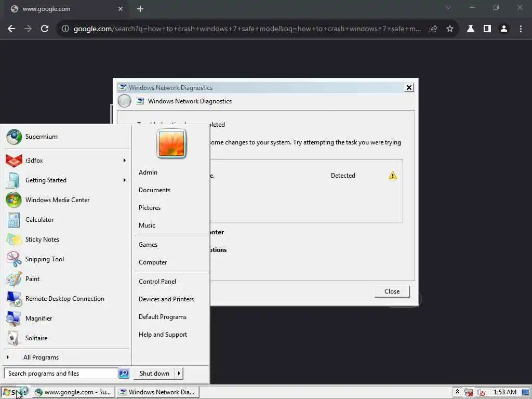The height and width of the screenshot is (399, 532).
Task: Share this page via address bar icon
Action: 433,29
